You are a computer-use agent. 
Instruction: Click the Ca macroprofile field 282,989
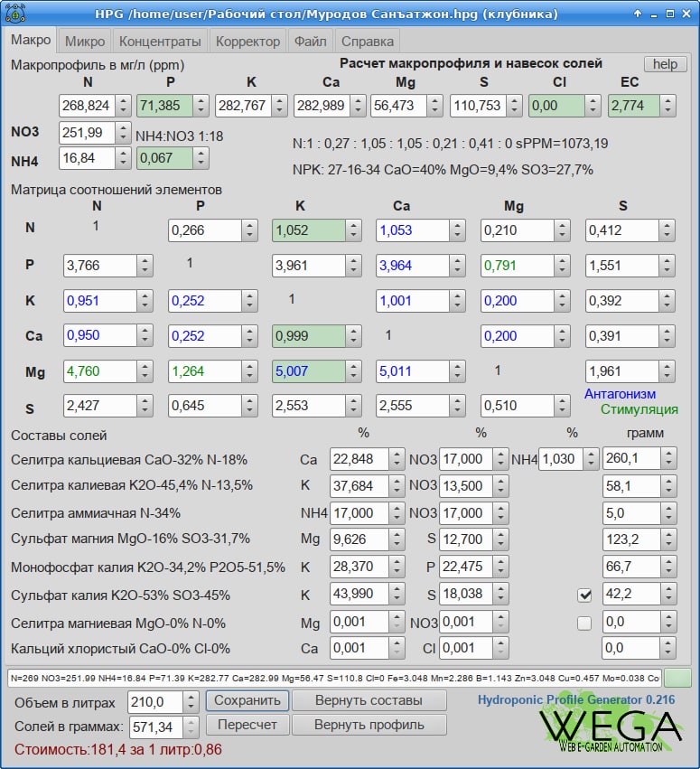[x=322, y=106]
